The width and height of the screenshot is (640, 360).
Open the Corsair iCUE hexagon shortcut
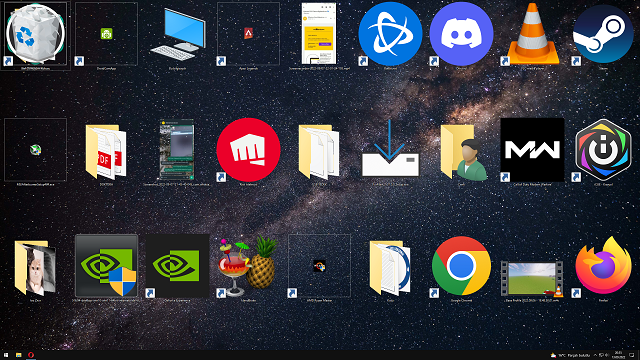tap(603, 150)
